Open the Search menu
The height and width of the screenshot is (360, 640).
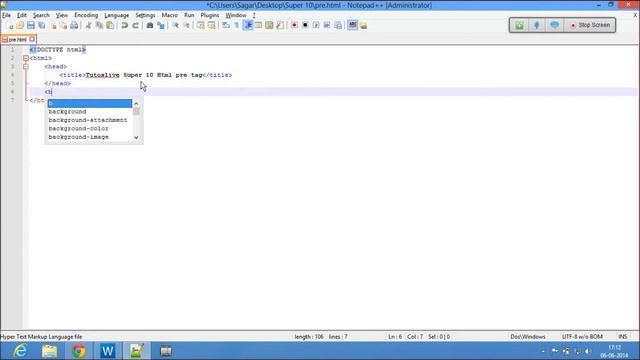coord(41,15)
